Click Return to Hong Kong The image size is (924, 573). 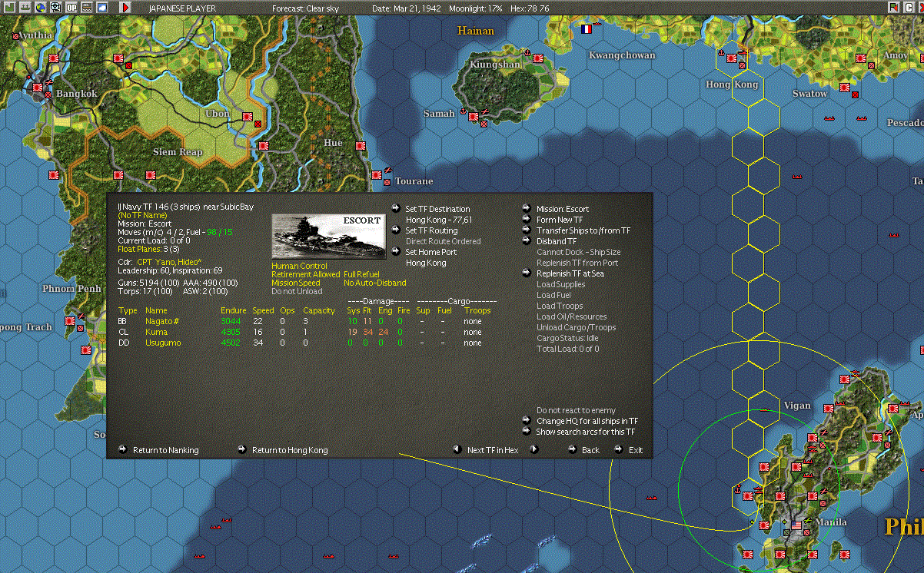[290, 450]
